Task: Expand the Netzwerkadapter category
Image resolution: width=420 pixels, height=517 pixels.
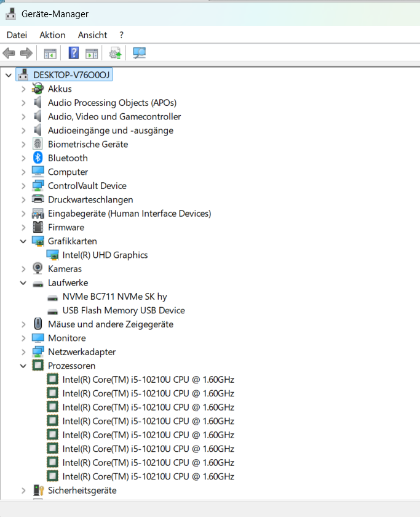Action: [x=23, y=352]
